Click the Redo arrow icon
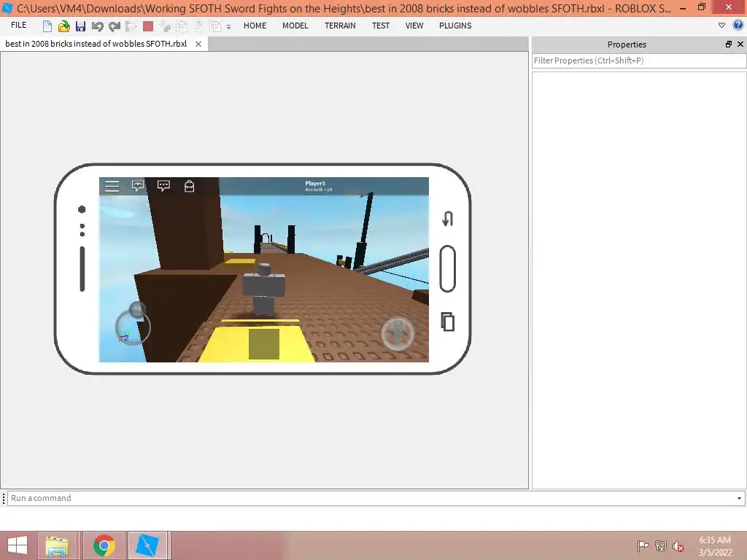The image size is (747, 560). [115, 26]
